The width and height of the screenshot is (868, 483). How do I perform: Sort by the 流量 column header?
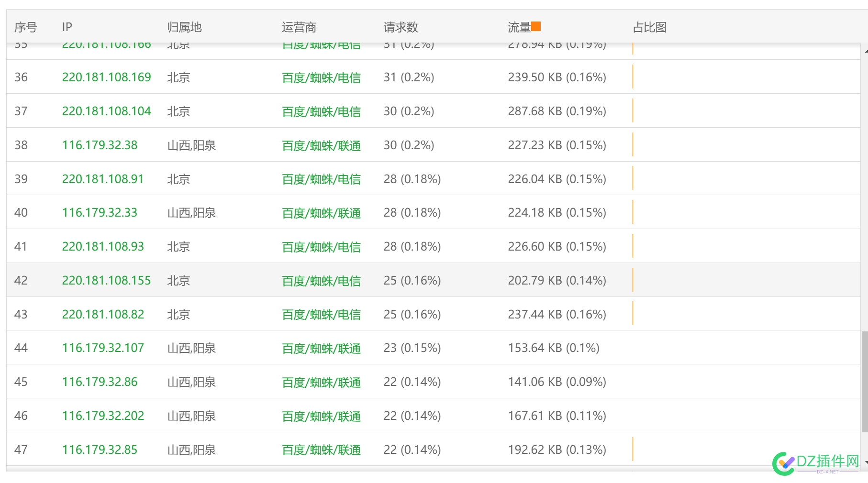coord(519,27)
